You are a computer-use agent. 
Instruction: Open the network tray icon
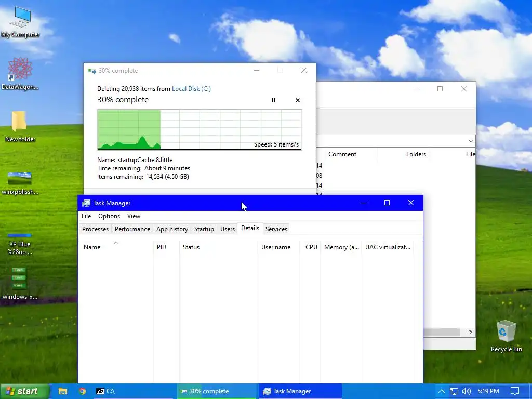tap(454, 391)
